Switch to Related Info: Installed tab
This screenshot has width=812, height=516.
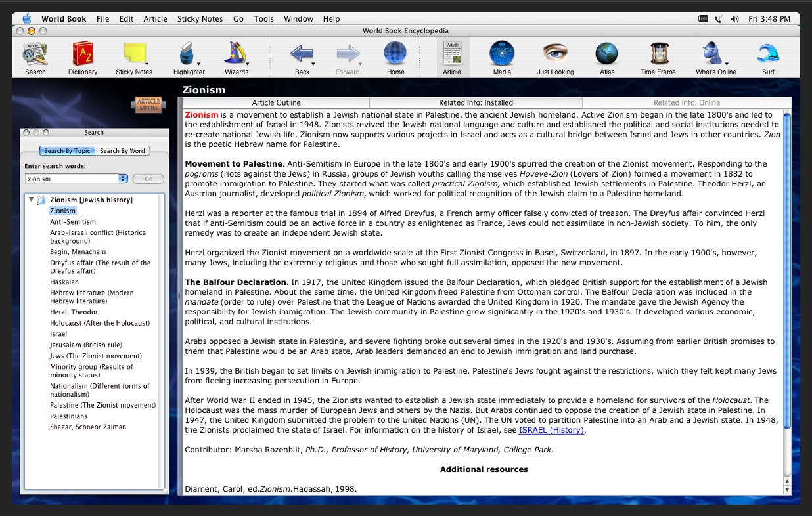coord(476,103)
